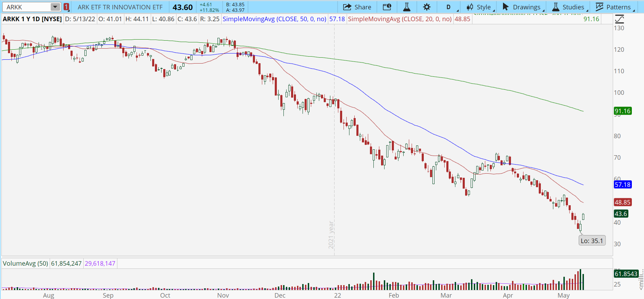
Task: Open chart settings with the gear icon
Action: pyautogui.click(x=427, y=7)
